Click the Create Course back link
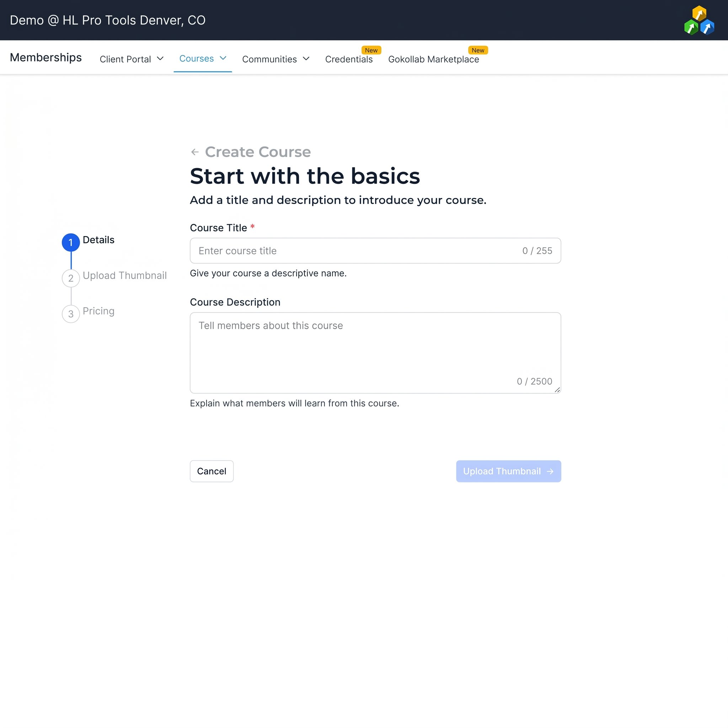 coord(258,152)
